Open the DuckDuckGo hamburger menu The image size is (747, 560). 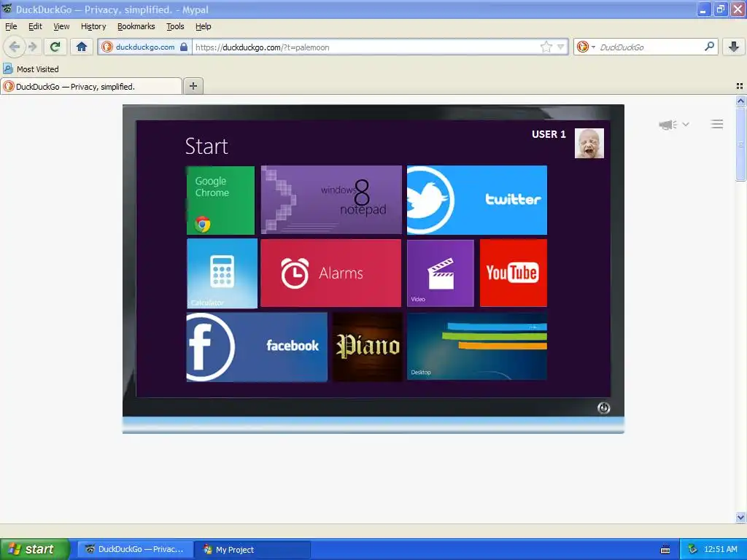coord(717,124)
